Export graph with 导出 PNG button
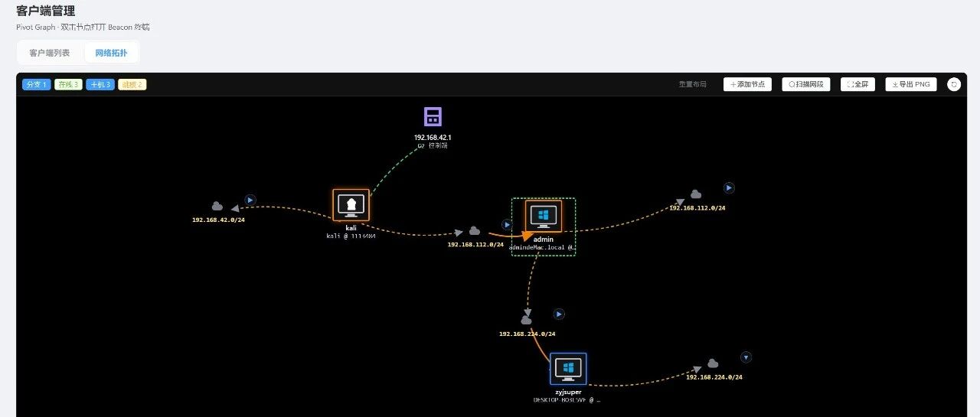The width and height of the screenshot is (980, 417). pyautogui.click(x=911, y=84)
